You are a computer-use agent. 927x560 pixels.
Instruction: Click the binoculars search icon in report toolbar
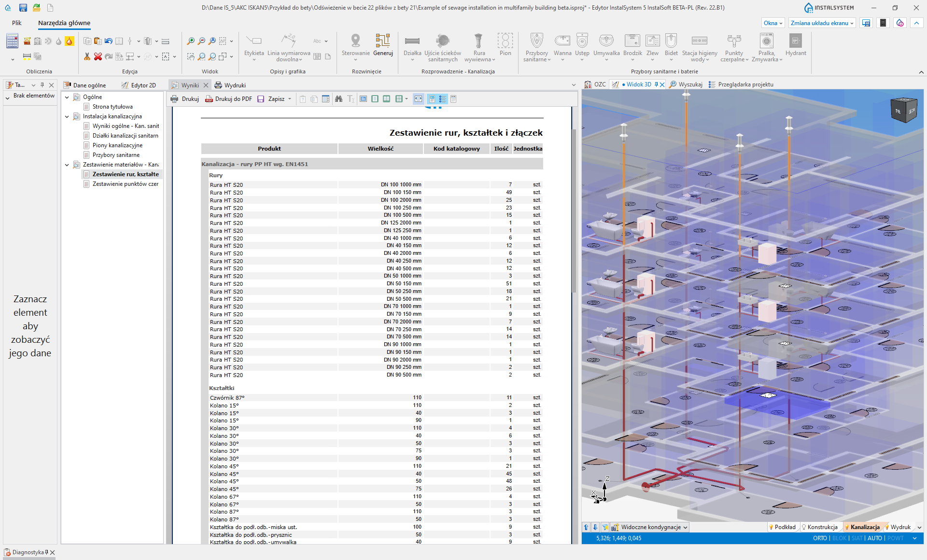click(x=338, y=99)
